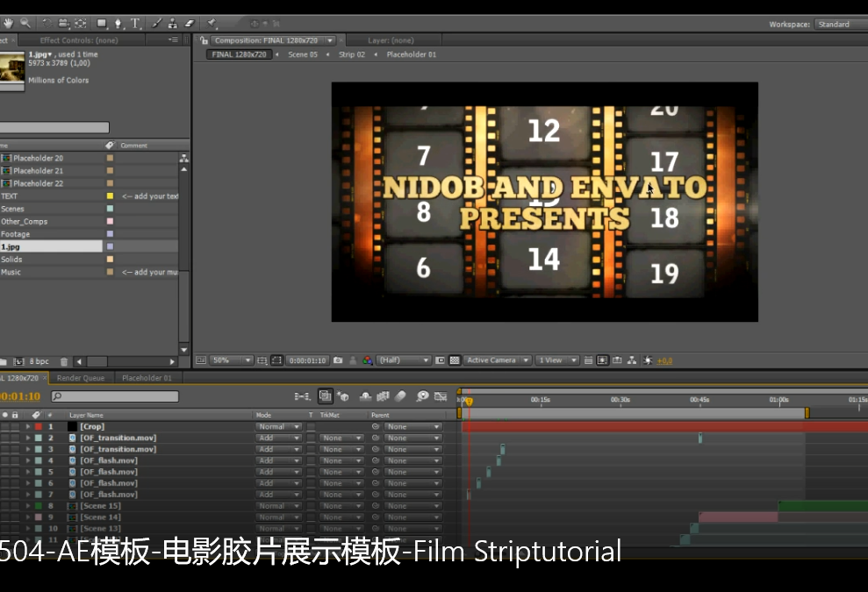Screen dimensions: 868x592
Task: Select the Pen tool
Action: (x=118, y=23)
